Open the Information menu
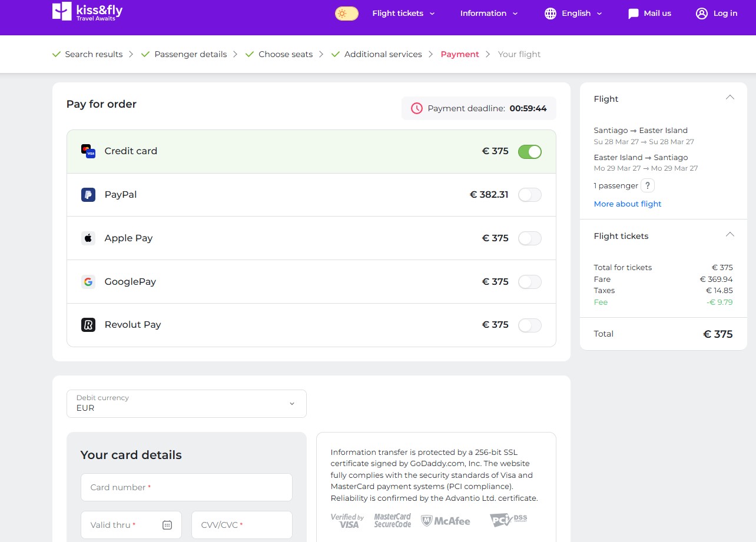 pos(489,14)
